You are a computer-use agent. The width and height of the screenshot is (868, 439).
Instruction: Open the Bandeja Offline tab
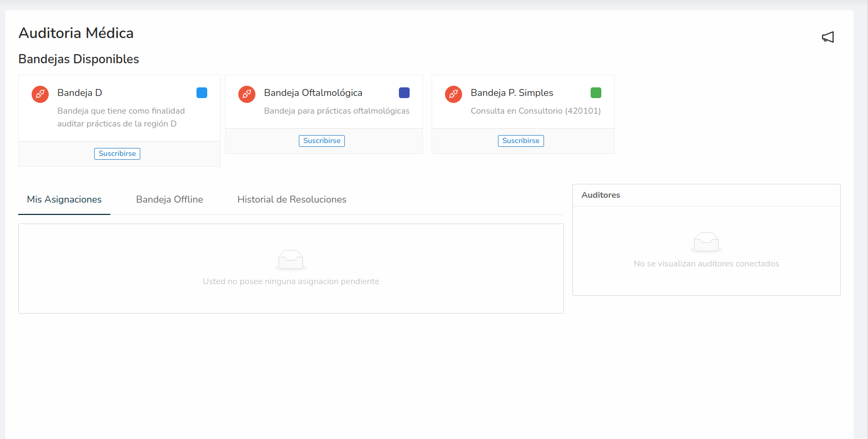coord(169,199)
